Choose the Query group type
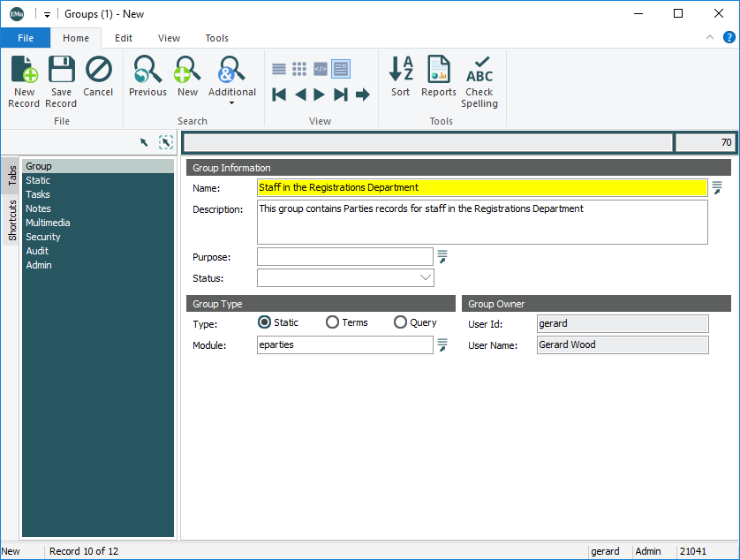740x560 pixels. [x=400, y=322]
